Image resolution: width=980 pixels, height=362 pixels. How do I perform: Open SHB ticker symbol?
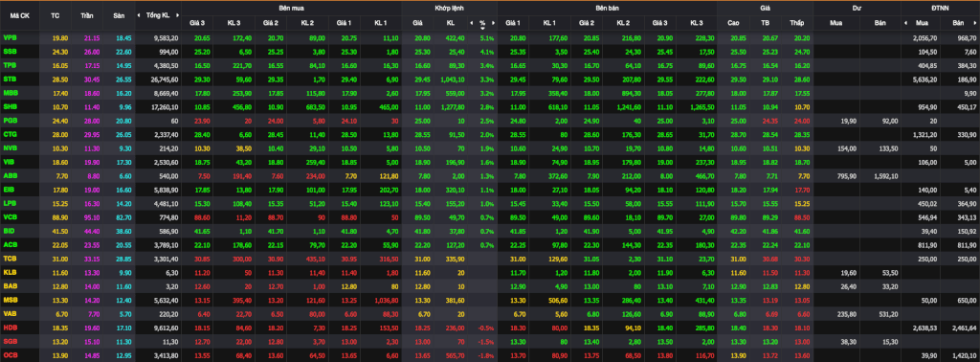[10, 106]
